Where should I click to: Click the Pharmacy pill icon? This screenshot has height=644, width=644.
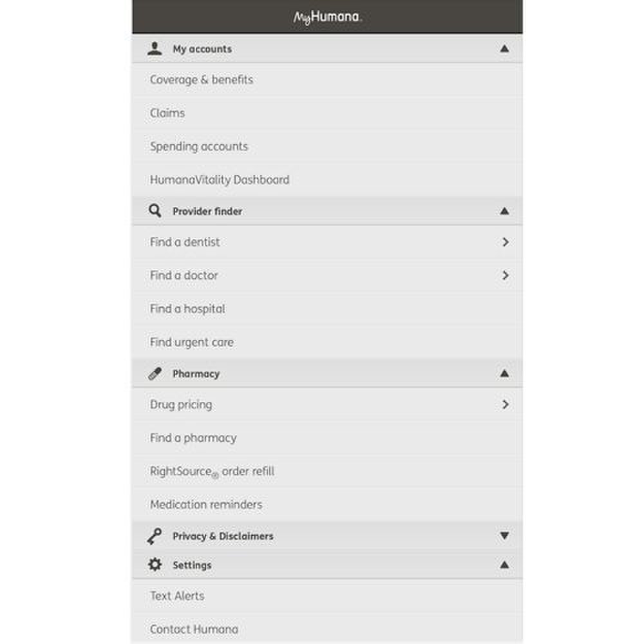tap(155, 374)
